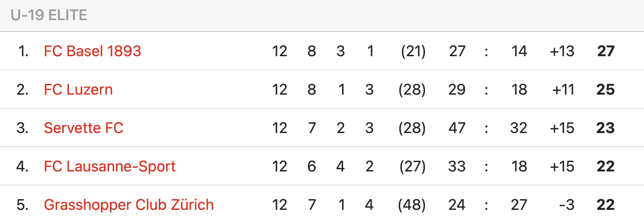Click the (48) value in Grasshopper's row

tap(412, 205)
